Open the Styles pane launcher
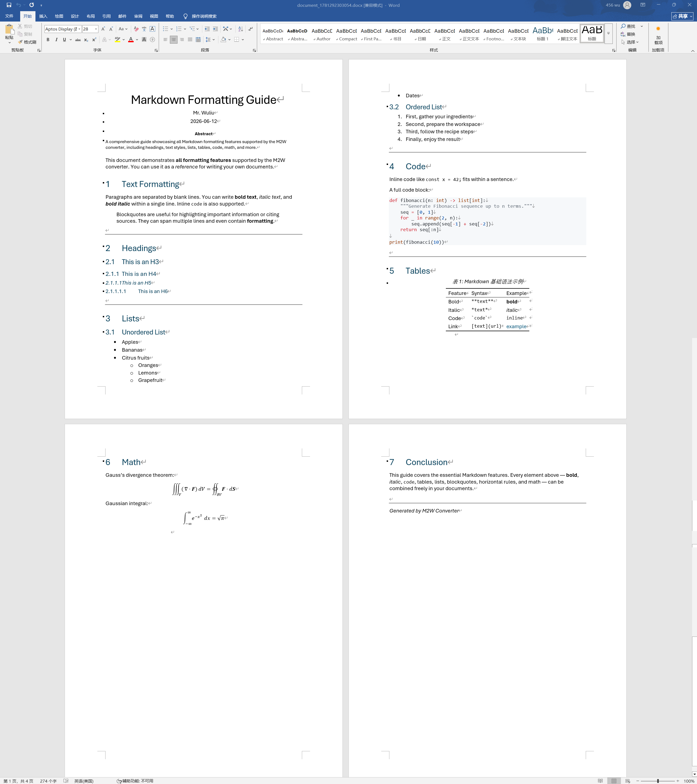The image size is (697, 784). 614,50
